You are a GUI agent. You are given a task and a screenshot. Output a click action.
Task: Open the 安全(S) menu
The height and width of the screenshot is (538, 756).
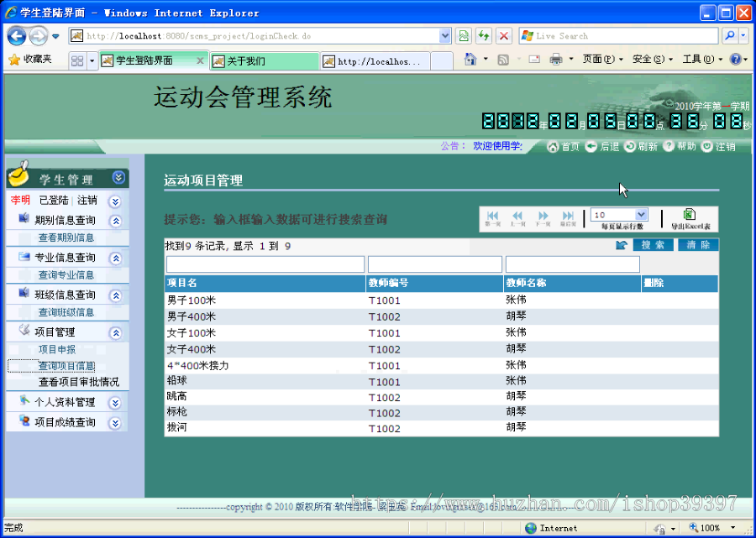653,60
